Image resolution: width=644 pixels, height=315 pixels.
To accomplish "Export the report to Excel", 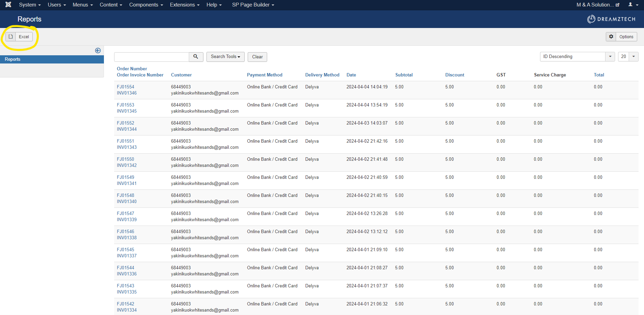I will coord(19,37).
